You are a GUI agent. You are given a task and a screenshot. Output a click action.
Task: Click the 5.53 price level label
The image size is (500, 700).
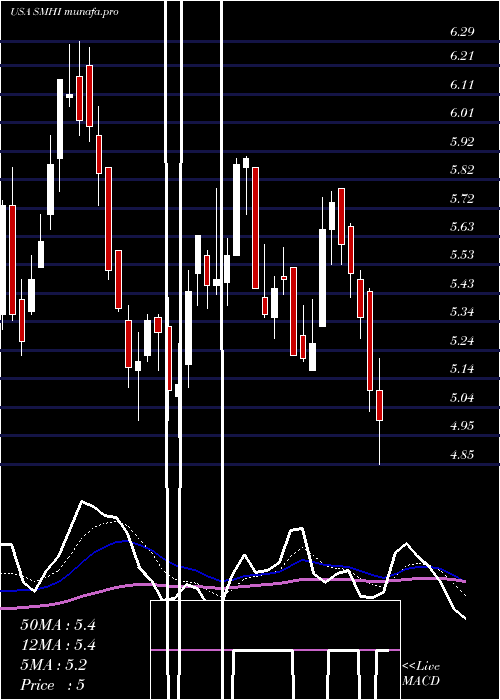coord(462,255)
